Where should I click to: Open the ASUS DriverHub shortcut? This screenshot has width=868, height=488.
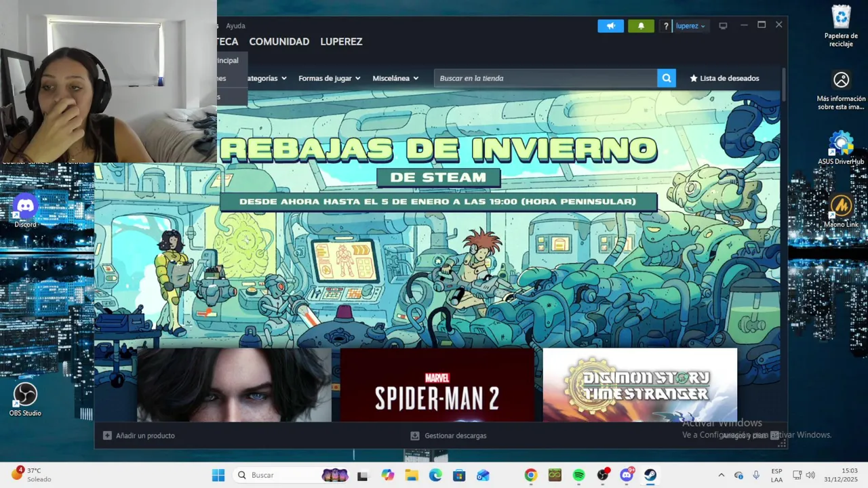[x=841, y=148]
